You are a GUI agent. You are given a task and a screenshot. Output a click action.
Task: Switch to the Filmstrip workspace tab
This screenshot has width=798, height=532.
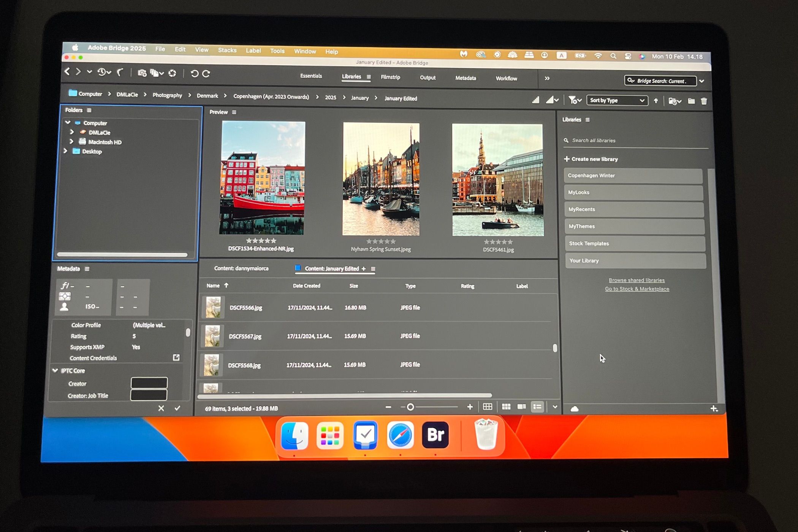pyautogui.click(x=390, y=77)
